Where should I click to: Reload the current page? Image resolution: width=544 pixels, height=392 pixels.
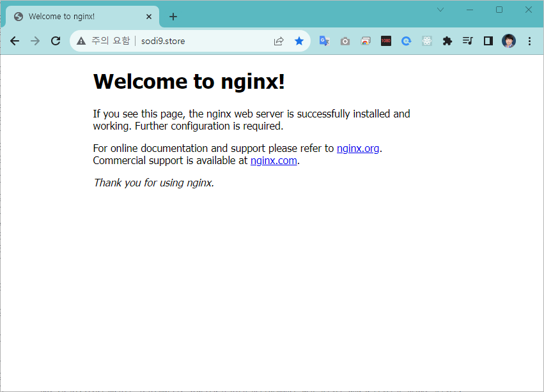pyautogui.click(x=55, y=40)
